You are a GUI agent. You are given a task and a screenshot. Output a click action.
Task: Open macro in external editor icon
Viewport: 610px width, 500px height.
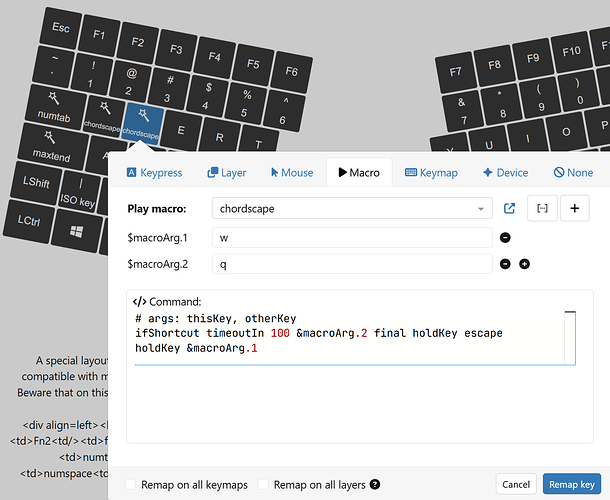[x=509, y=209]
